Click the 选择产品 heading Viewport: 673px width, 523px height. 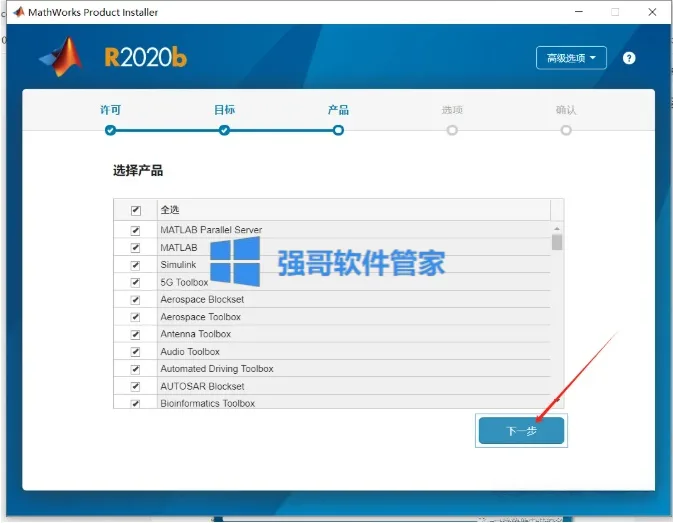(138, 171)
